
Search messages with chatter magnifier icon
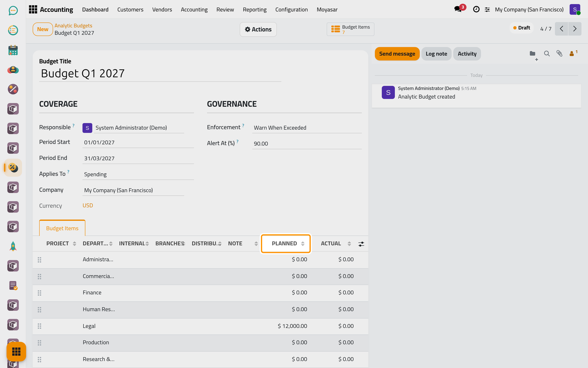tap(547, 54)
